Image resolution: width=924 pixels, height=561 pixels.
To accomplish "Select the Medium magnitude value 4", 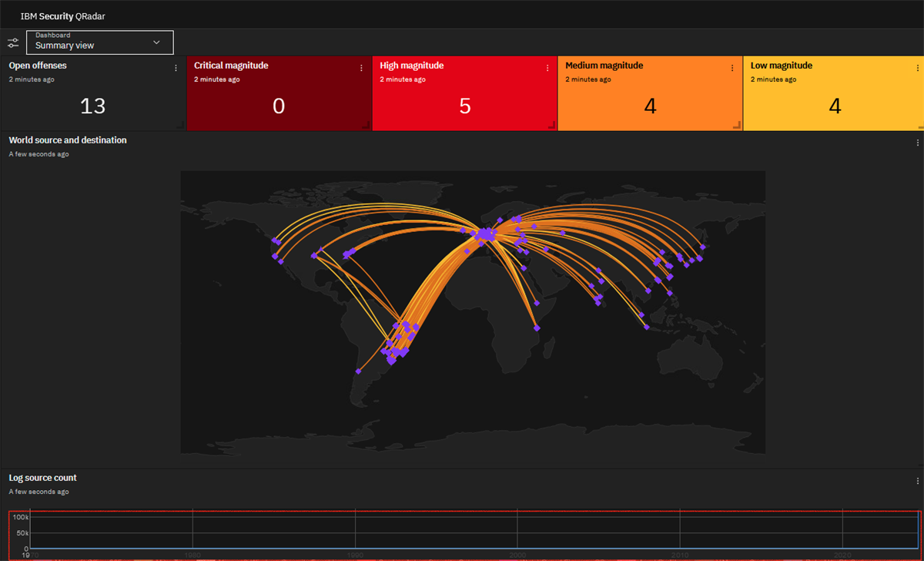I will [x=650, y=106].
